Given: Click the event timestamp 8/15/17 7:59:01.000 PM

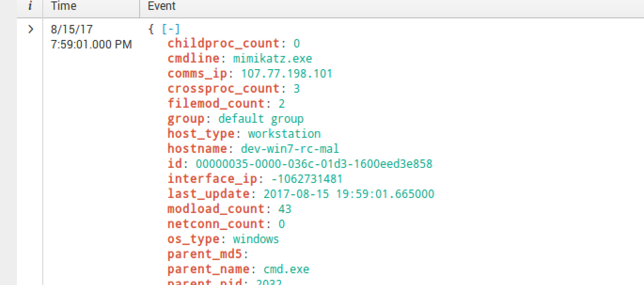Looking at the screenshot, I should 91,37.
